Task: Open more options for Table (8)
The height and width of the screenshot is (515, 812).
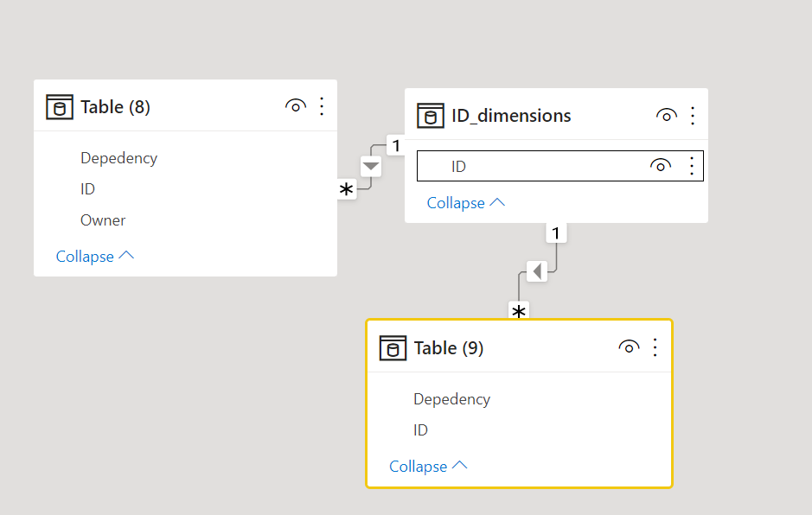Action: (322, 106)
